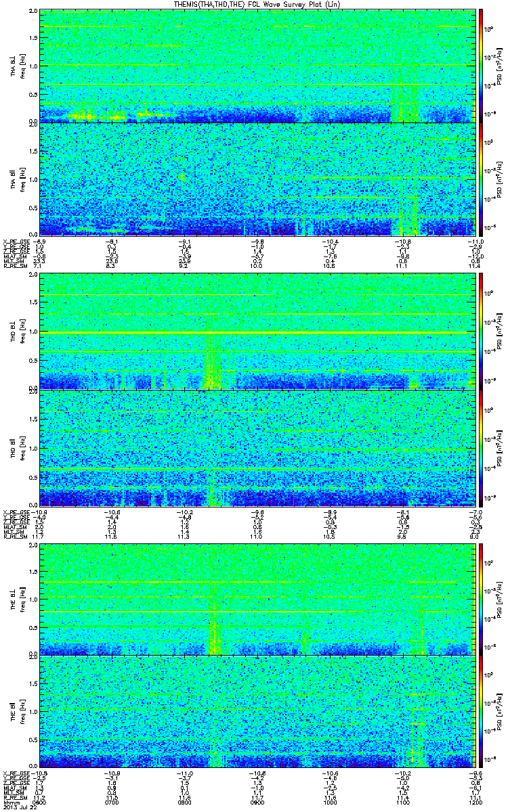Click the 0800 time tick label
This screenshot has height=812, width=508.
(184, 802)
